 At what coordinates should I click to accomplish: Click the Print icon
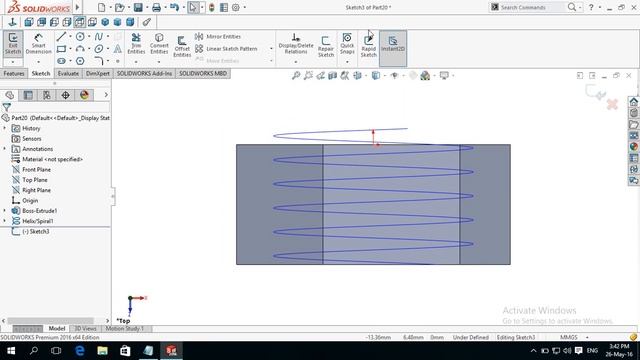[x=156, y=7]
